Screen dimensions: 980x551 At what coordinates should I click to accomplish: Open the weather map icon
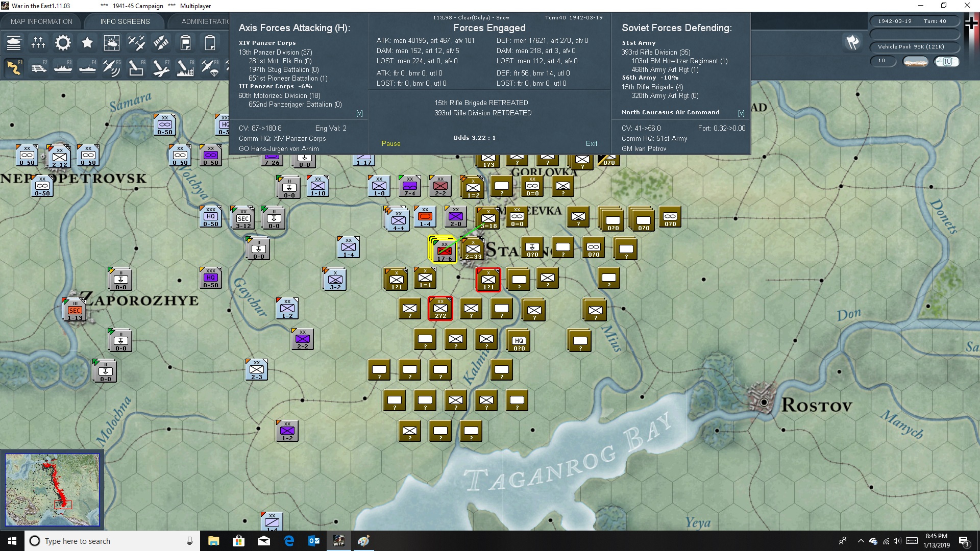click(111, 43)
